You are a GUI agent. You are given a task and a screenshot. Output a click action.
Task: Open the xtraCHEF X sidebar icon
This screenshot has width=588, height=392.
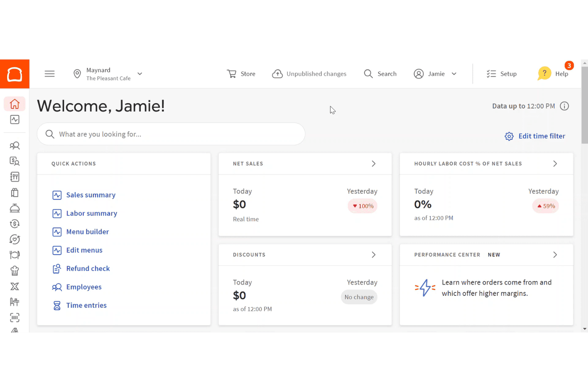pyautogui.click(x=15, y=286)
